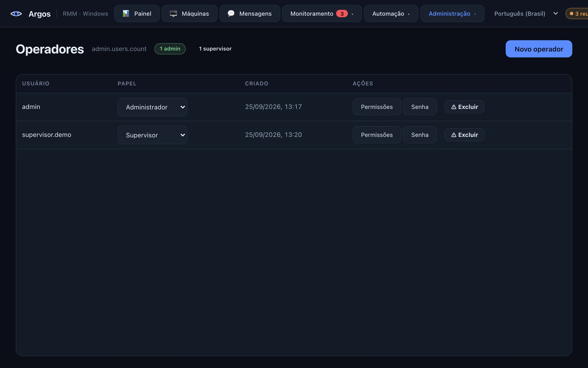588x368 pixels.
Task: Click the supervisor.demo username cell
Action: 47,135
